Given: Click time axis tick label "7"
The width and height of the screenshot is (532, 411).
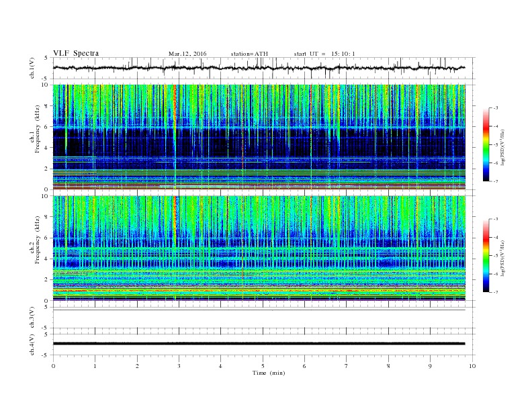Looking at the screenshot, I should point(347,366).
